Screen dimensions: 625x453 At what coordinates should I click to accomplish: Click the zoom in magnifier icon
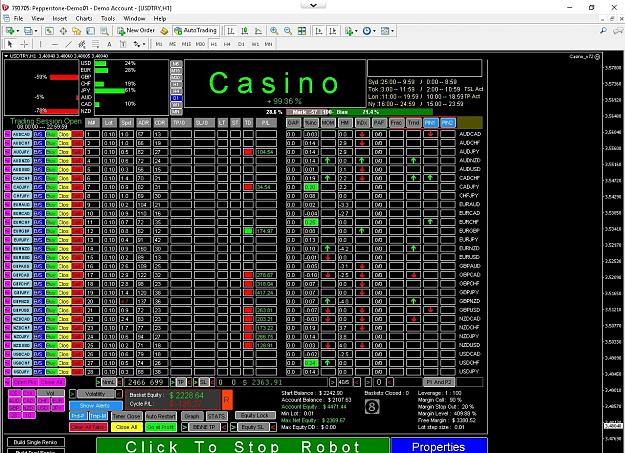(274, 31)
